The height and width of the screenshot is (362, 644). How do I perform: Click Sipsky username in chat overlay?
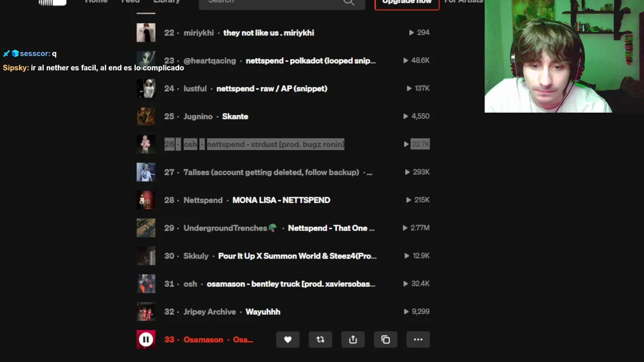click(x=15, y=67)
